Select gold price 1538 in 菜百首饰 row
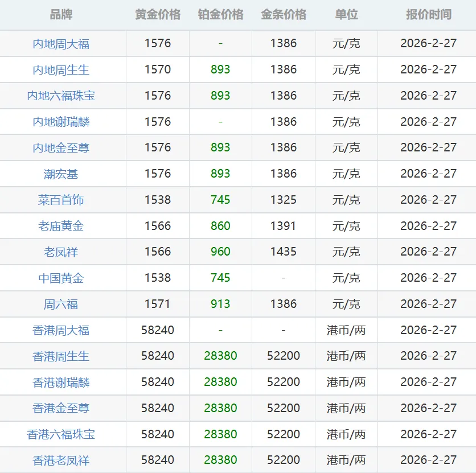The image size is (476, 473). coord(158,200)
